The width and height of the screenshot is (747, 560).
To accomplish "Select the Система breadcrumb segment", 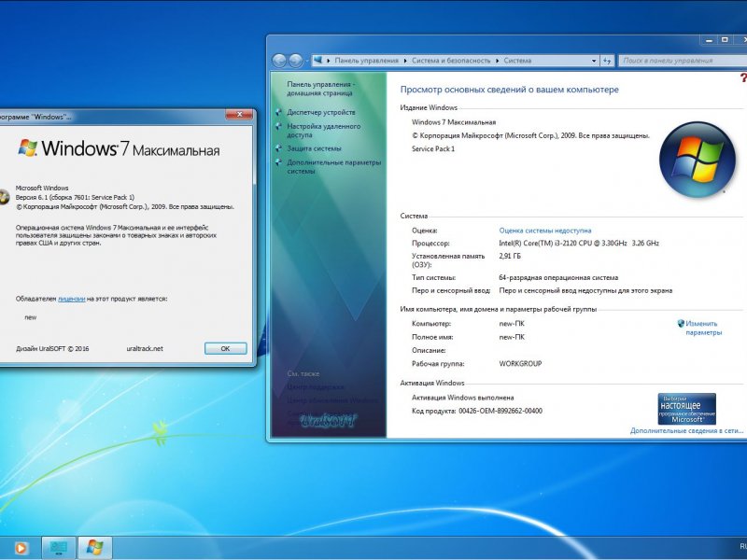I will click(517, 61).
